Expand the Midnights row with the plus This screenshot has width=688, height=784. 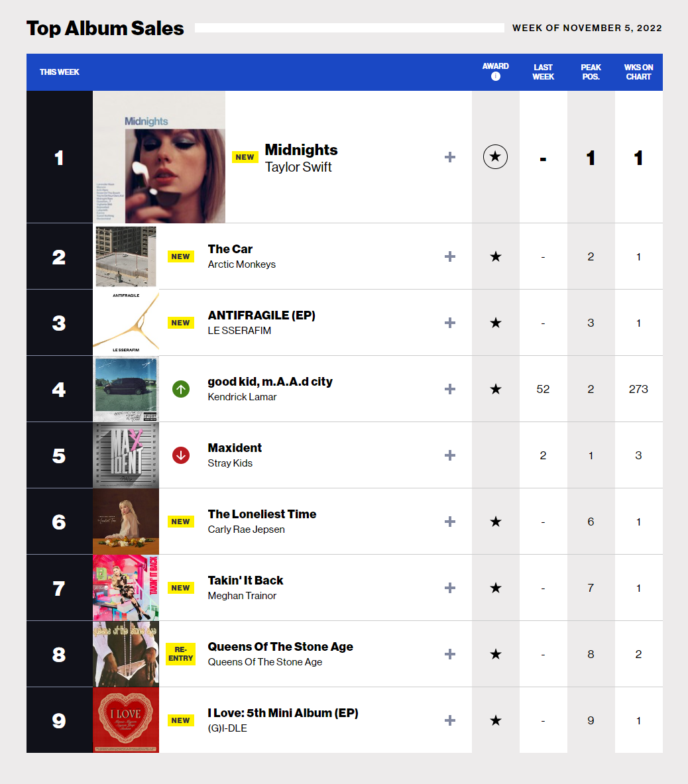coord(450,157)
